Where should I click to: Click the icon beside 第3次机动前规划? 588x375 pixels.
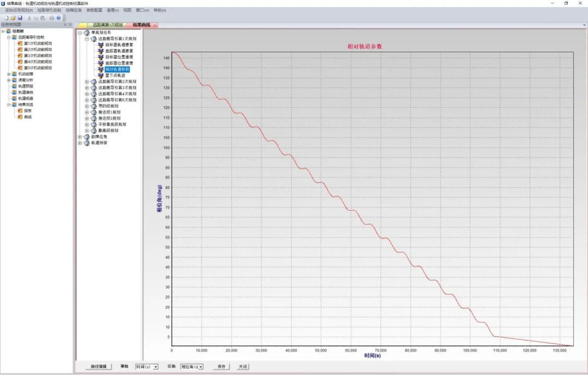pyautogui.click(x=20, y=56)
